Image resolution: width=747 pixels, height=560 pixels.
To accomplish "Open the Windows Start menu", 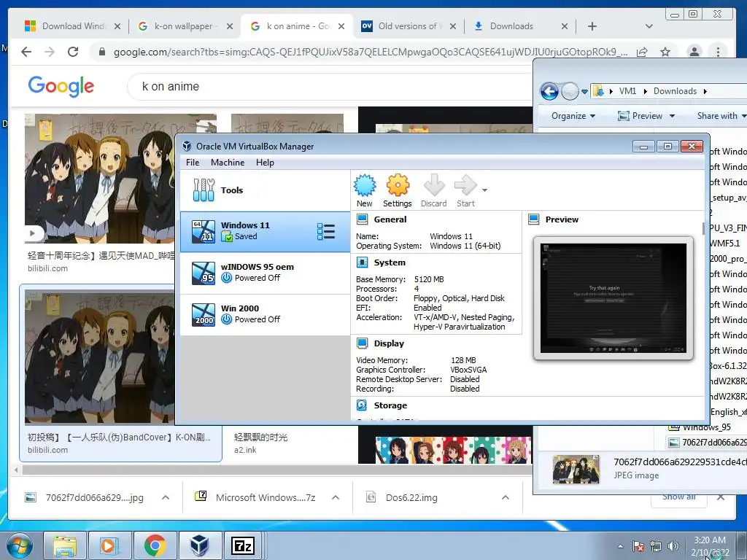I will coord(20,545).
